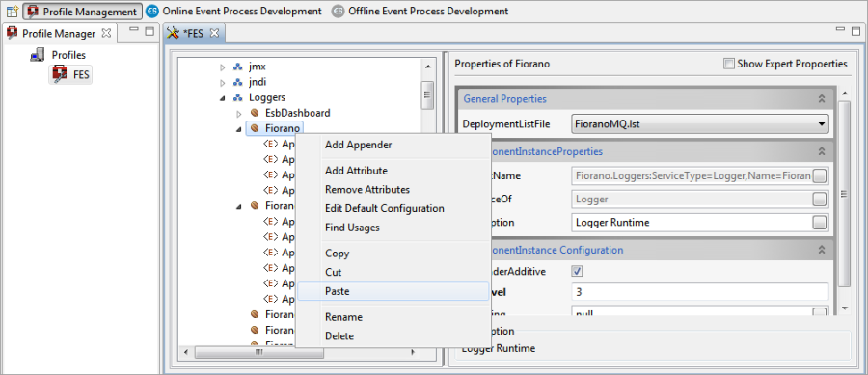Collapse the General Properties section
This screenshot has height=375, width=868.
coord(822,99)
